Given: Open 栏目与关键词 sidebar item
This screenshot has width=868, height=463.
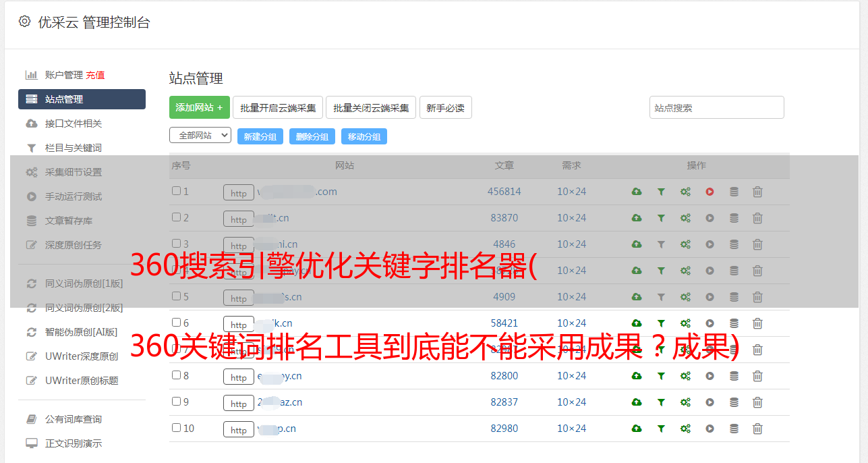Looking at the screenshot, I should (74, 148).
